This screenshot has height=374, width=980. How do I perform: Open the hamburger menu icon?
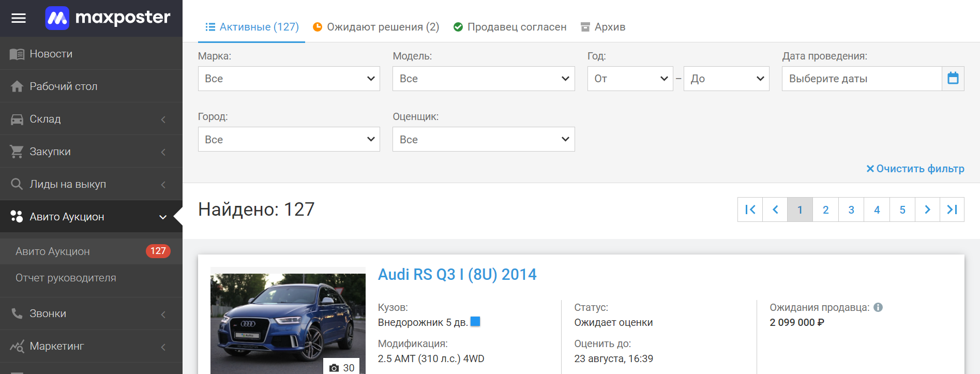point(19,19)
